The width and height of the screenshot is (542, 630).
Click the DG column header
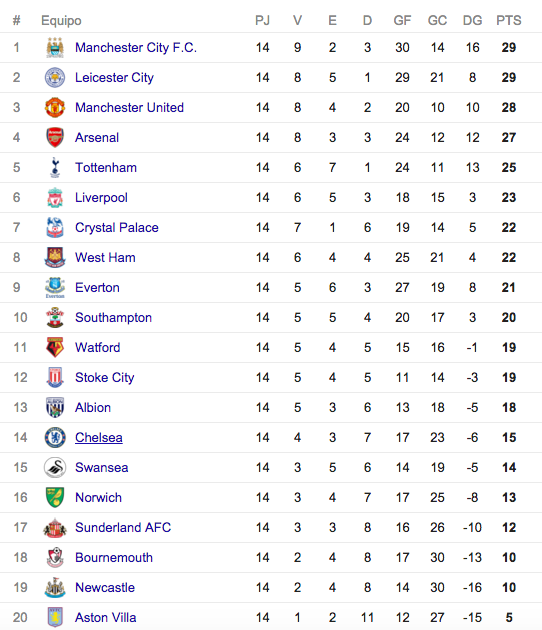coord(472,20)
